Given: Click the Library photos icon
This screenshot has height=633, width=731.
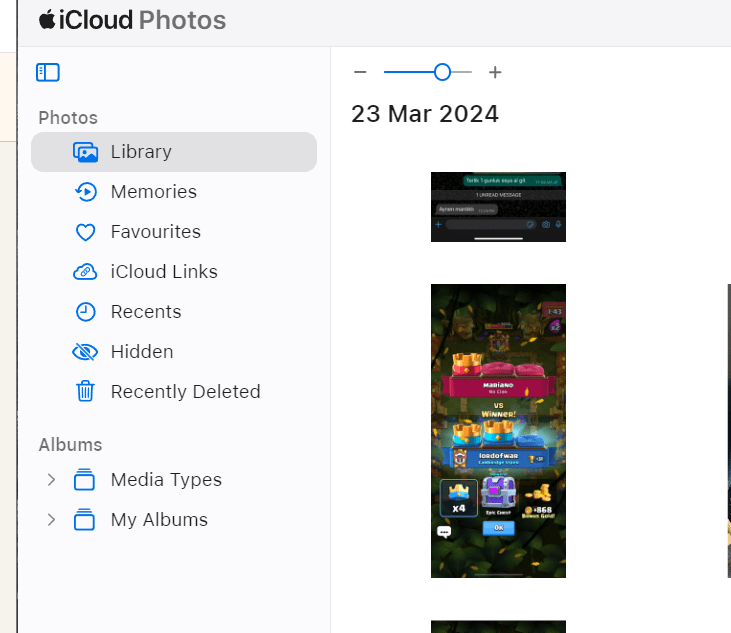Looking at the screenshot, I should pos(85,152).
